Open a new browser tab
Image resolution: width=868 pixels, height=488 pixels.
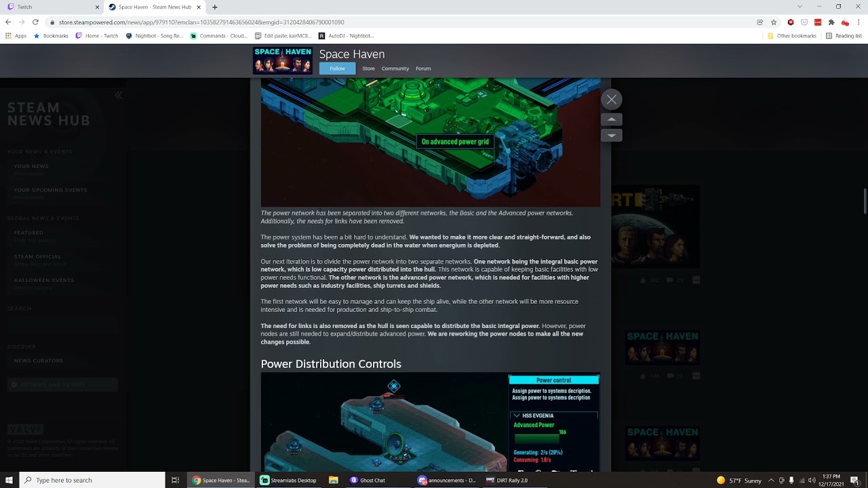click(215, 7)
